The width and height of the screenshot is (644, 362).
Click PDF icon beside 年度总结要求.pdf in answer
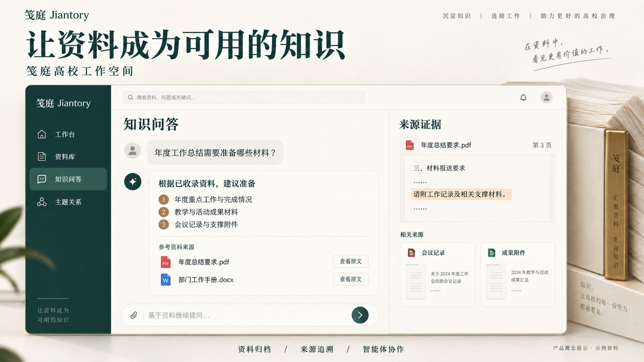pos(166,262)
